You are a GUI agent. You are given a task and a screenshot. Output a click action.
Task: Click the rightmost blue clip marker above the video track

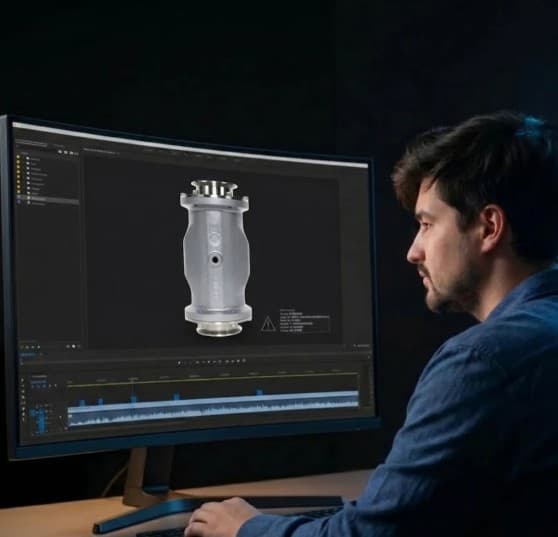260,392
